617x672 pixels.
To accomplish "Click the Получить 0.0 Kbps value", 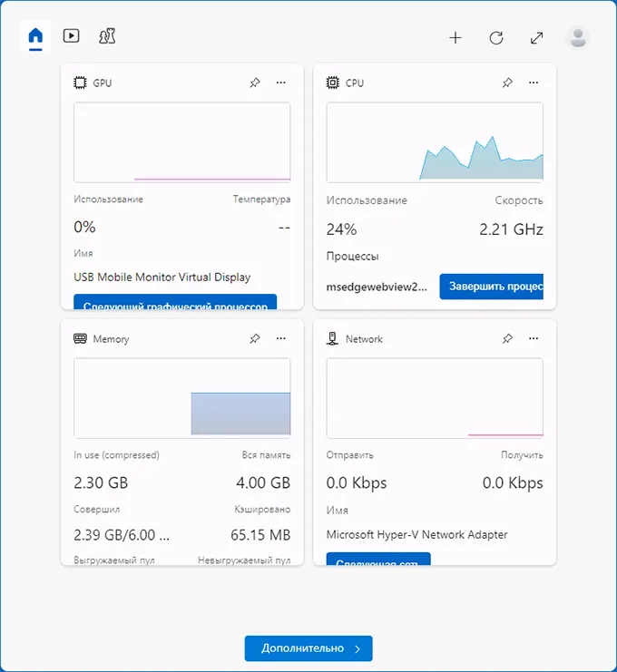I will tap(513, 483).
